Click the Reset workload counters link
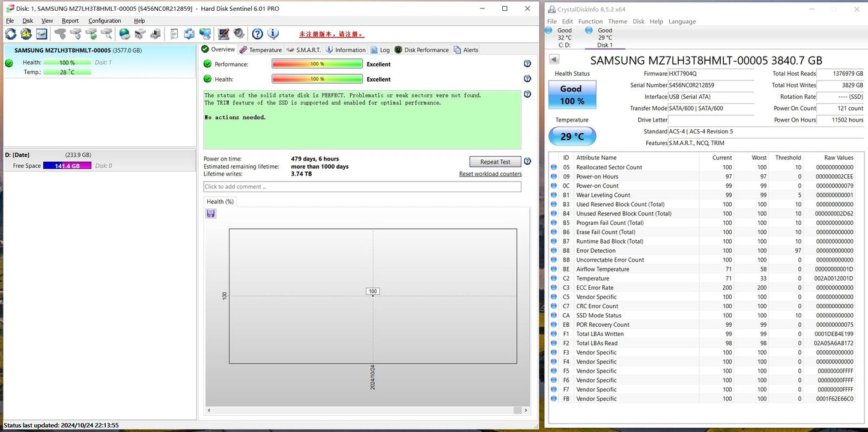Screen dimensions: 868x432 [x=490, y=174]
